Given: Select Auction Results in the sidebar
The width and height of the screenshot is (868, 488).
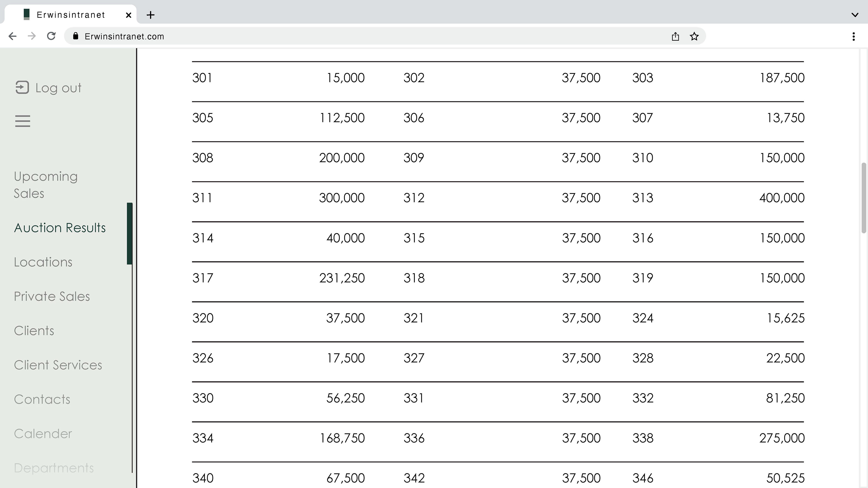Looking at the screenshot, I should click(x=60, y=228).
